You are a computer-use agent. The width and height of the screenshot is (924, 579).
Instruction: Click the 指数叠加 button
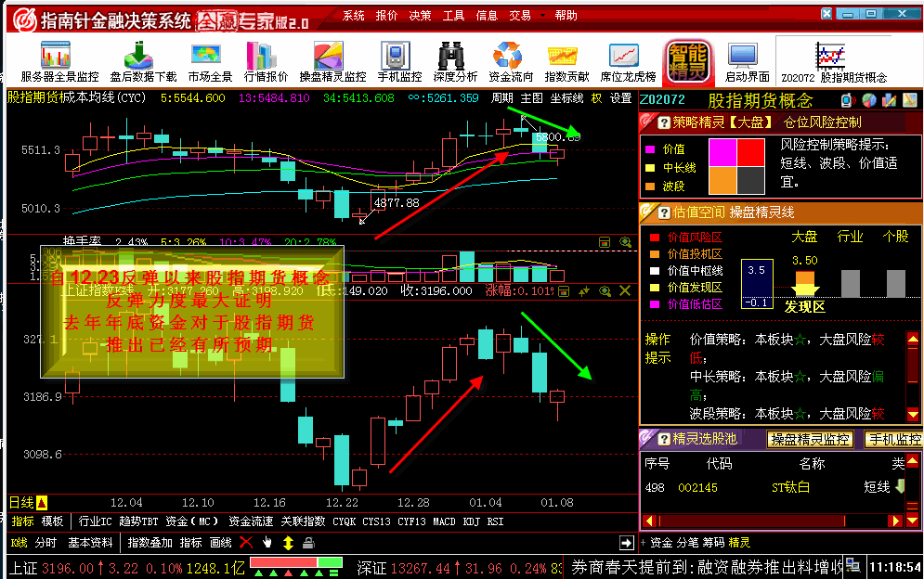[150, 543]
